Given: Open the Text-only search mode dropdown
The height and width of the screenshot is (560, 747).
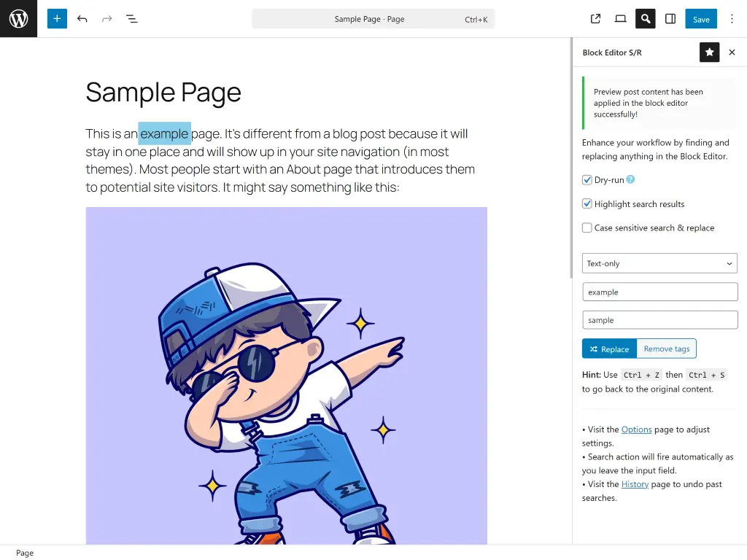Looking at the screenshot, I should (659, 263).
